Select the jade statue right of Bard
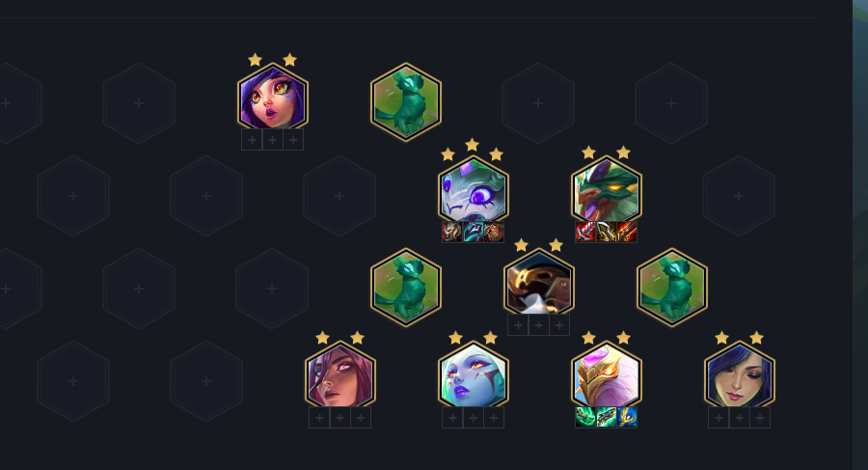 pyautogui.click(x=672, y=287)
